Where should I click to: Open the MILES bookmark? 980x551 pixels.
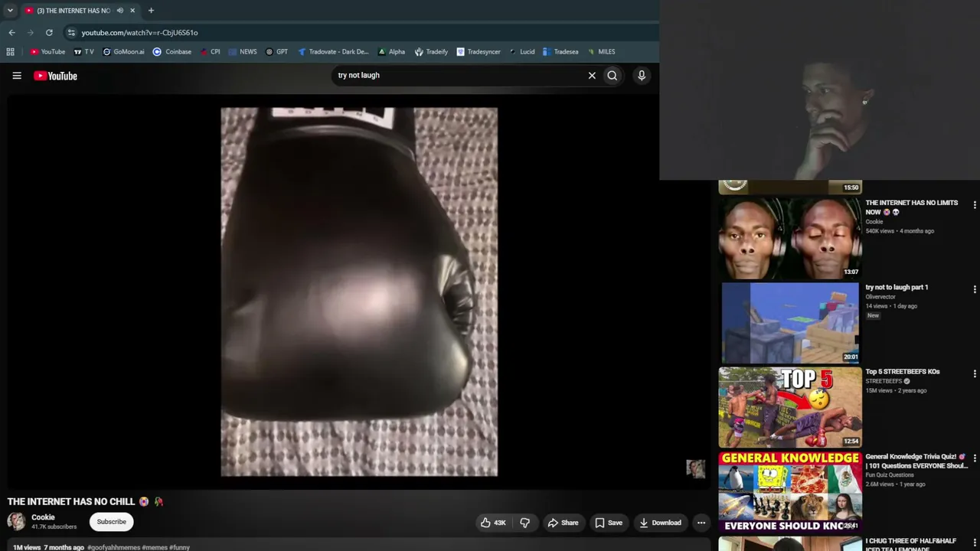tap(601, 52)
